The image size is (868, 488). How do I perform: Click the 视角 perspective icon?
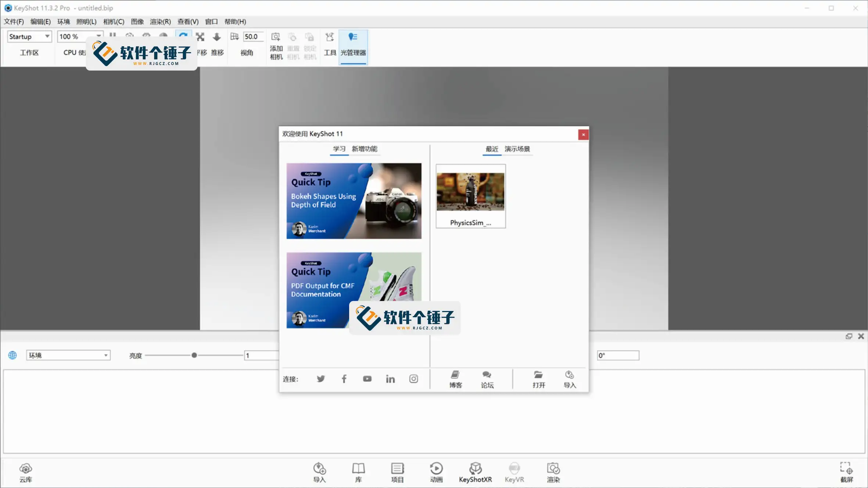[234, 36]
